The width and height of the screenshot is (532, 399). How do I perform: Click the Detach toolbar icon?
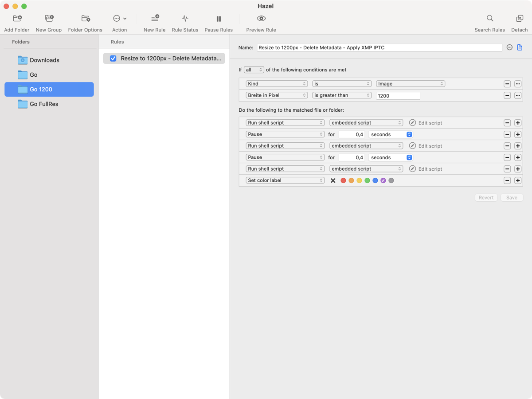pyautogui.click(x=520, y=19)
